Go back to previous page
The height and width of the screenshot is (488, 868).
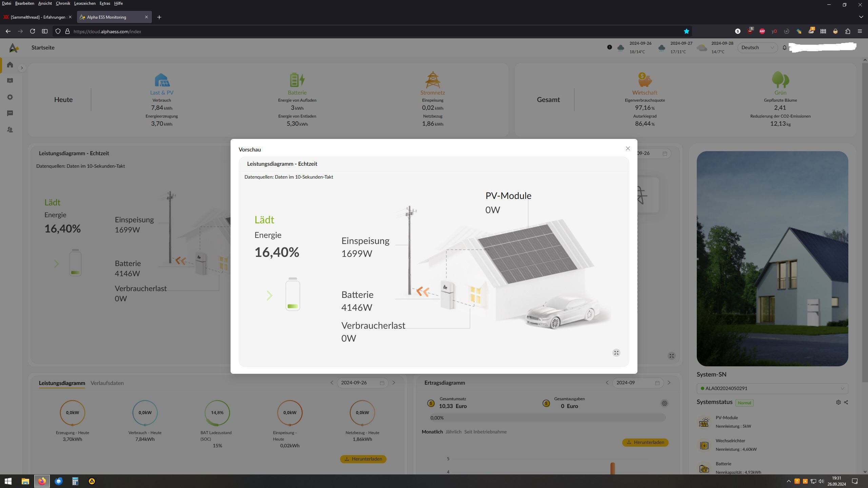(8, 31)
